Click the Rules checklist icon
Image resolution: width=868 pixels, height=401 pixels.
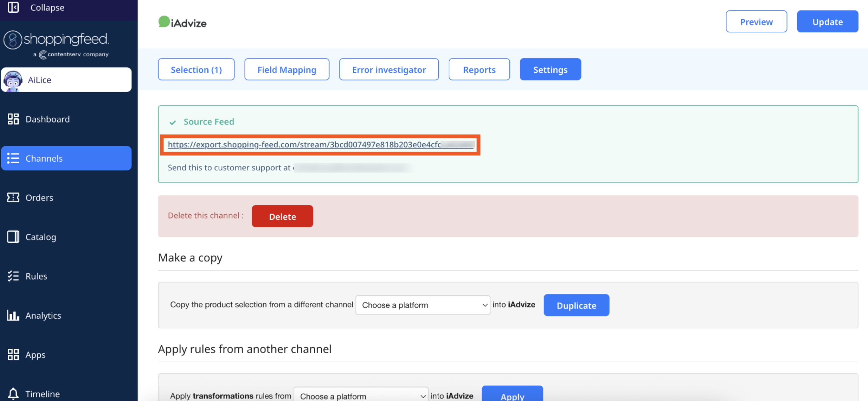point(13,276)
